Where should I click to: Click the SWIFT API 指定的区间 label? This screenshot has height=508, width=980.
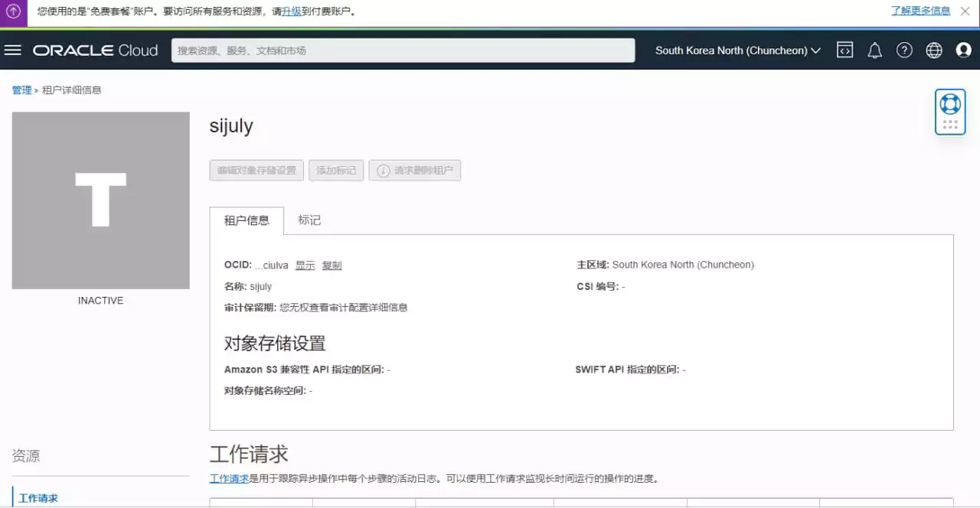(628, 370)
